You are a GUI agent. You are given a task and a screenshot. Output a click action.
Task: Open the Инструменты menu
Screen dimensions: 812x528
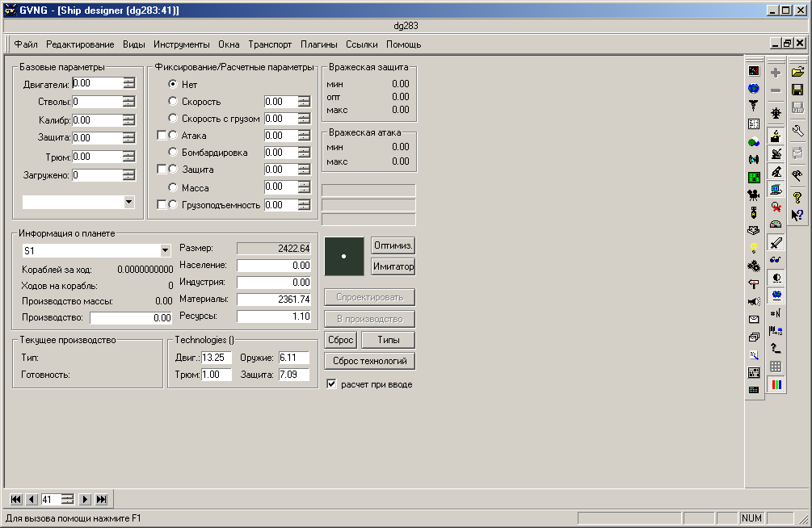coord(181,44)
